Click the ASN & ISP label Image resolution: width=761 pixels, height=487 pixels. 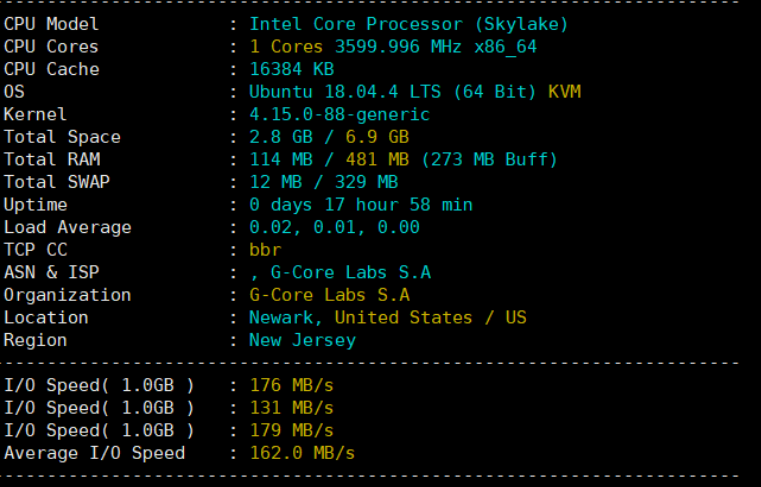(x=51, y=272)
